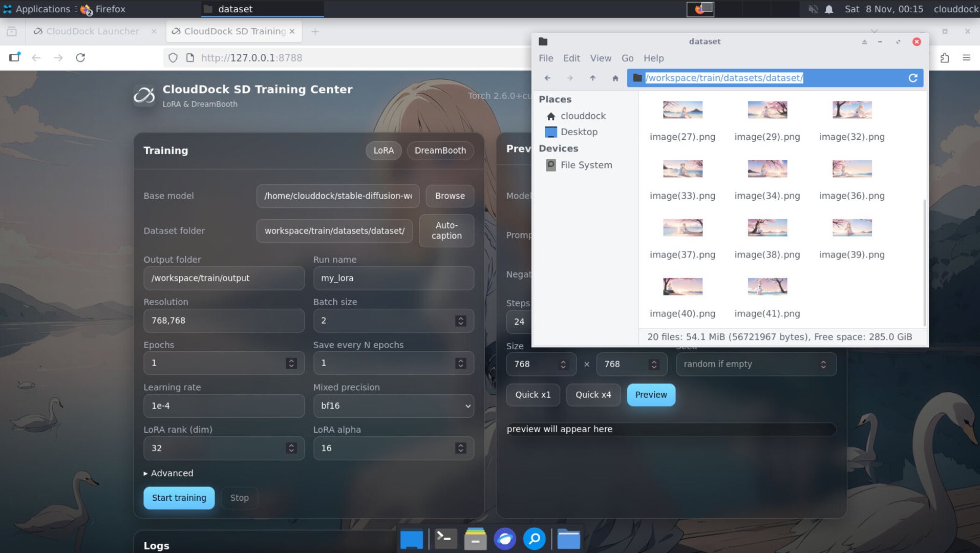Open the Firefox hamburger menu

(966, 58)
